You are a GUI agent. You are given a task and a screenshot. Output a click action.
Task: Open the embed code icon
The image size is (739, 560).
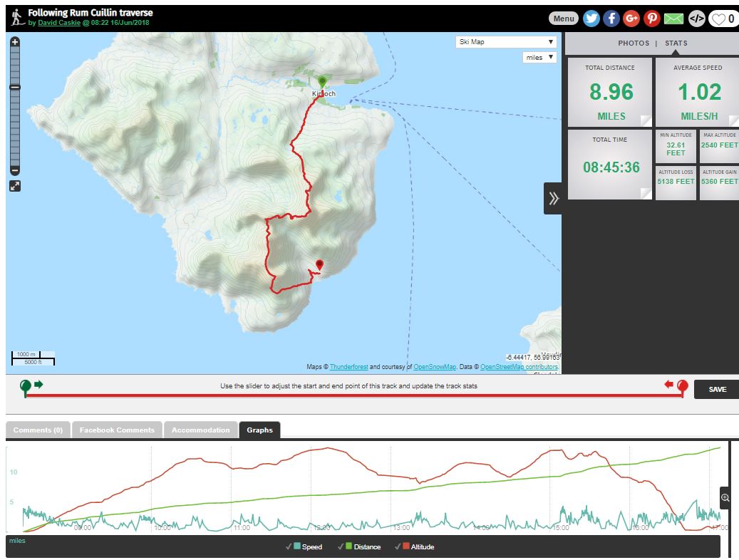696,19
